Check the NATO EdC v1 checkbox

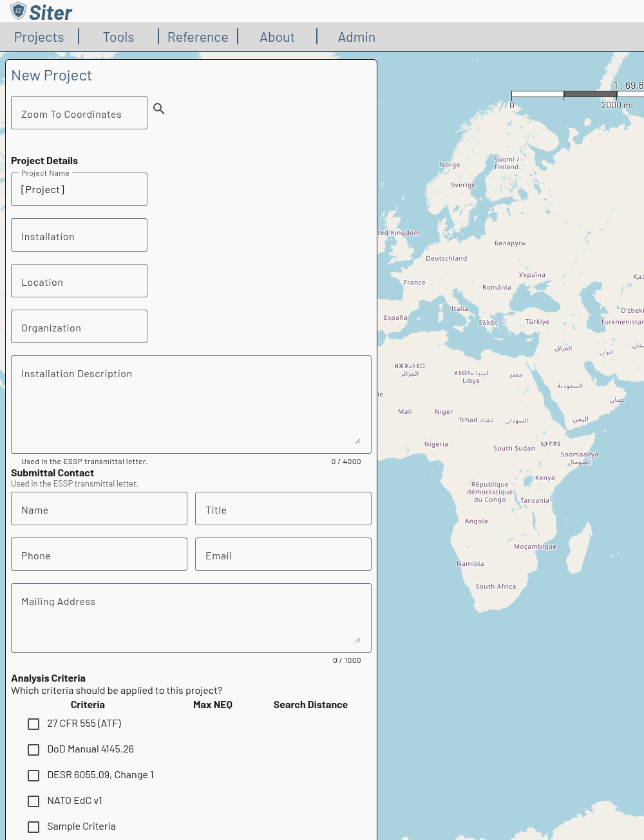[x=33, y=801]
